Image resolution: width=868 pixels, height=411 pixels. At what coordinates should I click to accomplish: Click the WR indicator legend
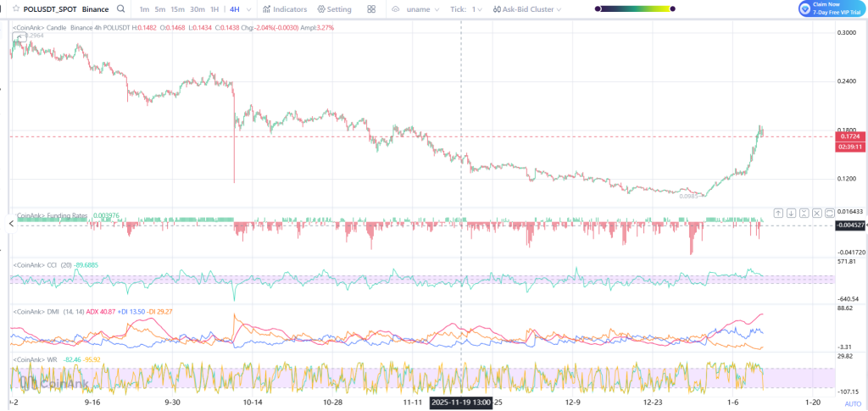(x=34, y=359)
